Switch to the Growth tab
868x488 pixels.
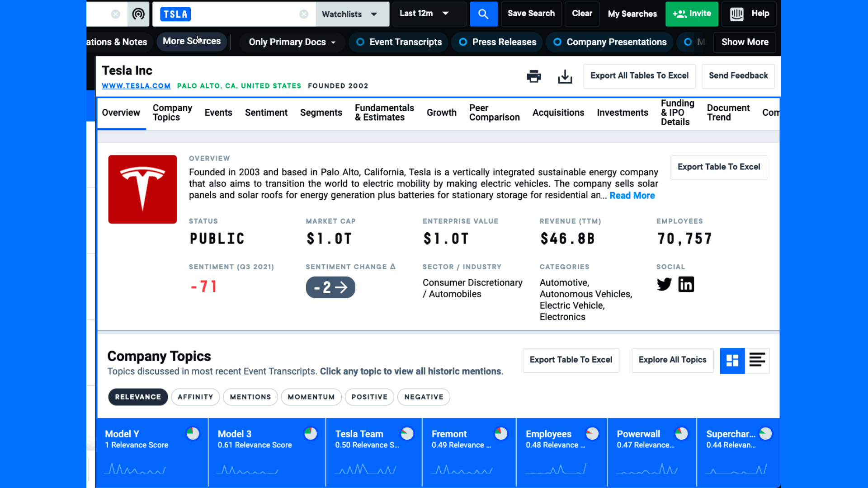click(x=442, y=113)
